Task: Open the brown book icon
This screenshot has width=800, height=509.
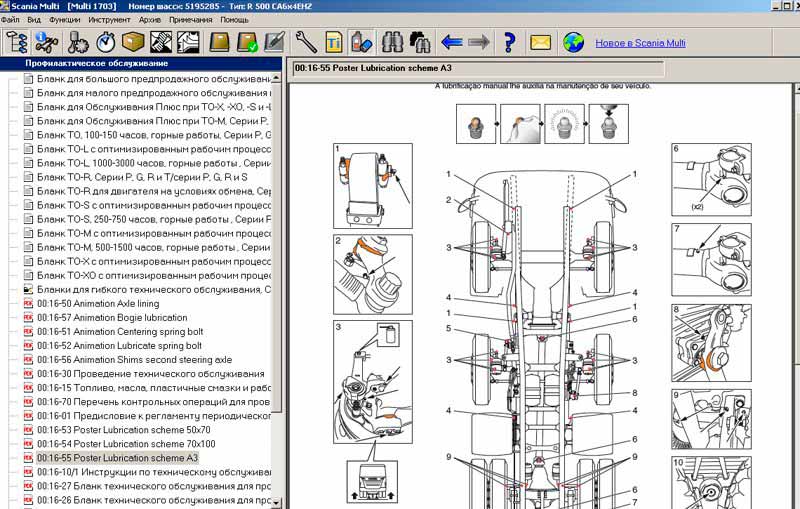Action: tap(219, 42)
